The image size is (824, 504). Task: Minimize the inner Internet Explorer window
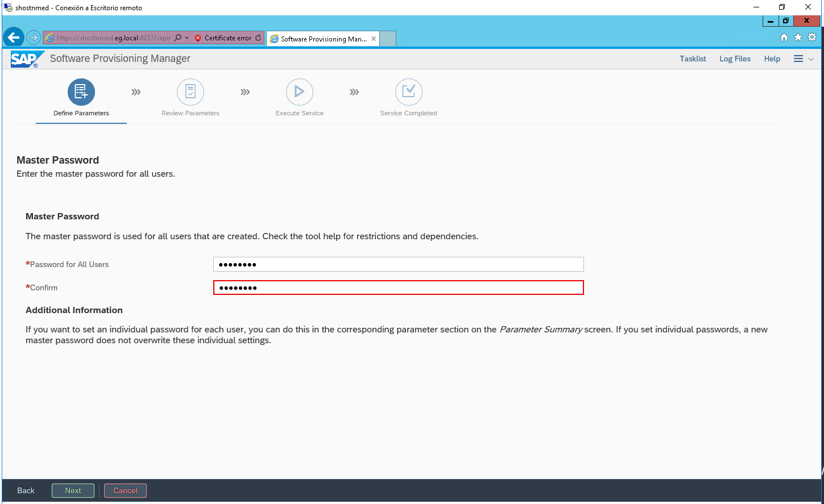click(771, 21)
